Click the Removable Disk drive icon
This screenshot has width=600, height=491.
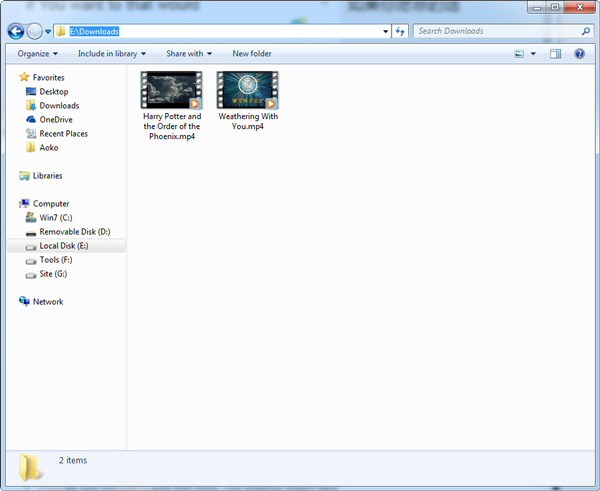pos(31,233)
